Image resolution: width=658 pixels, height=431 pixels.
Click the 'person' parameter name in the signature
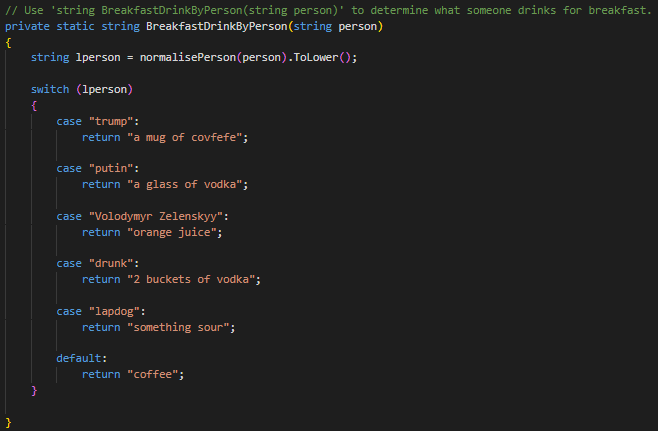click(358, 26)
